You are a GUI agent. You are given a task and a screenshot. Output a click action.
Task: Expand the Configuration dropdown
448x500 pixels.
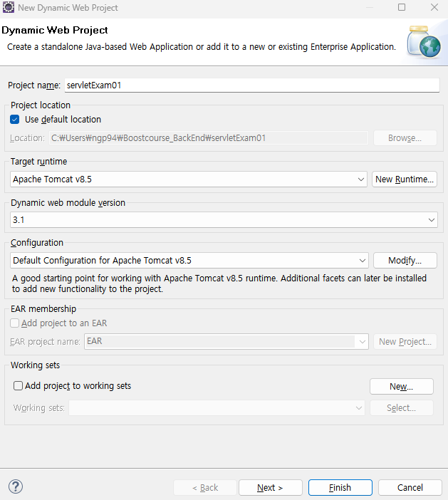pyautogui.click(x=189, y=261)
